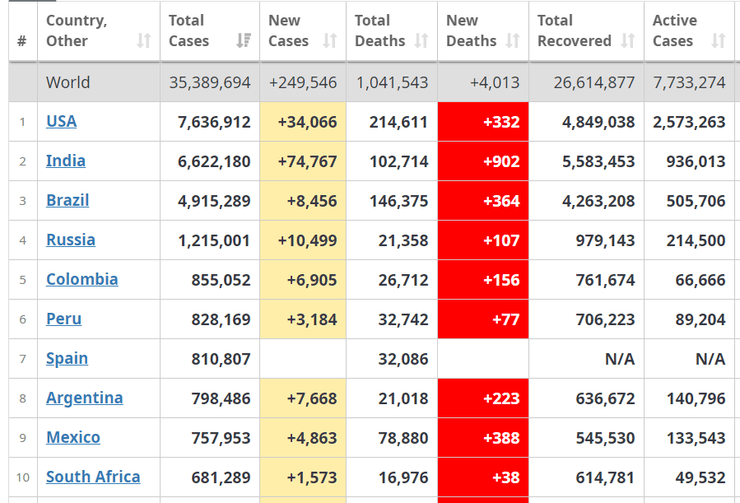Open the Peru country link
740x503 pixels.
tap(64, 319)
